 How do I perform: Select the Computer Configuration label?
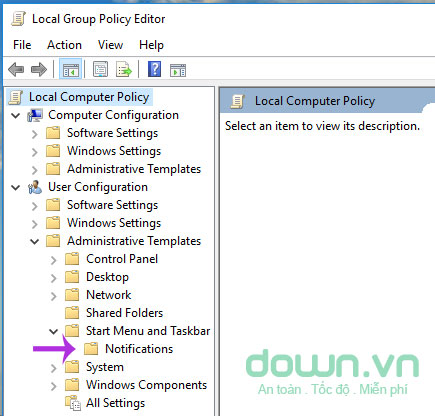[x=113, y=115]
